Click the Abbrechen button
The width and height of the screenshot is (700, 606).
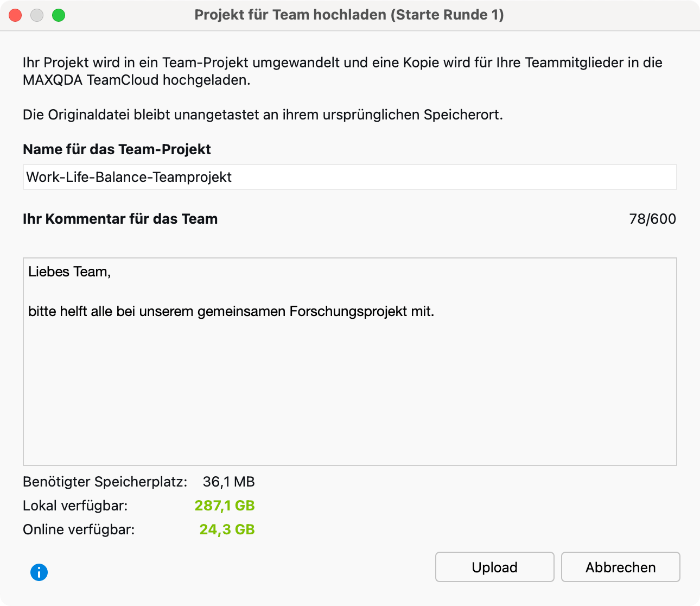(620, 567)
